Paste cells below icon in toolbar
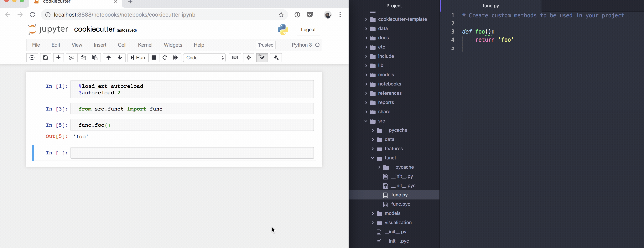 pos(95,58)
